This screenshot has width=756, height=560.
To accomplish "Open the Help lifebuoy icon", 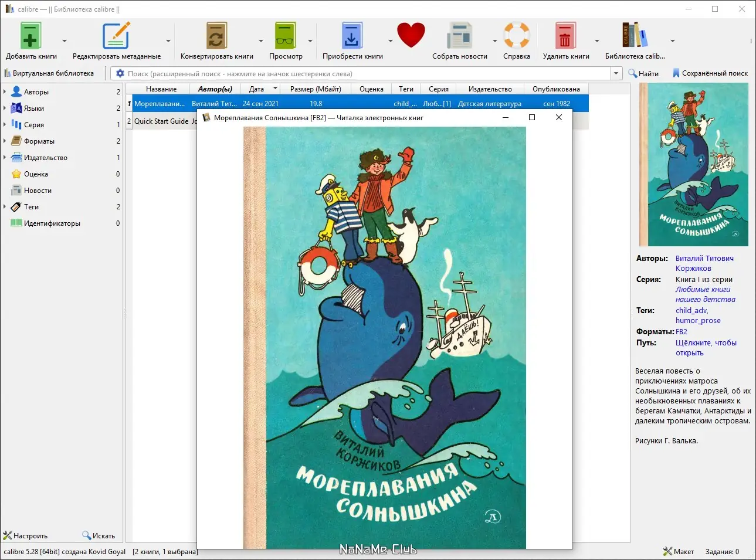I will [516, 35].
